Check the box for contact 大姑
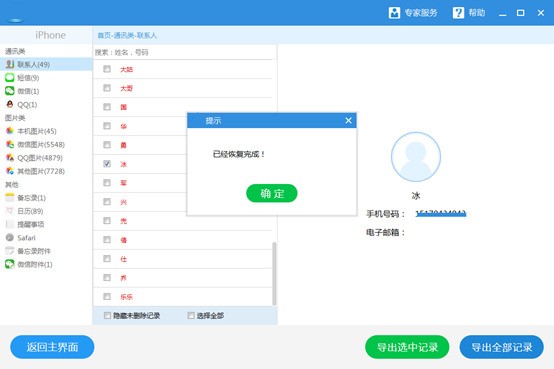 [x=107, y=69]
